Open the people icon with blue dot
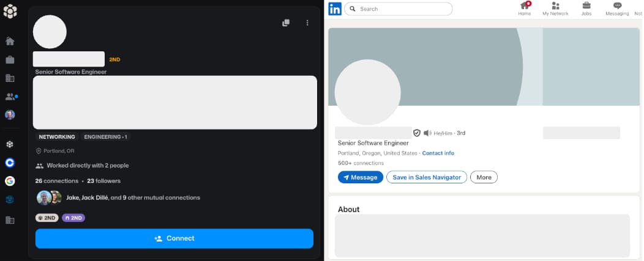 pos(10,97)
